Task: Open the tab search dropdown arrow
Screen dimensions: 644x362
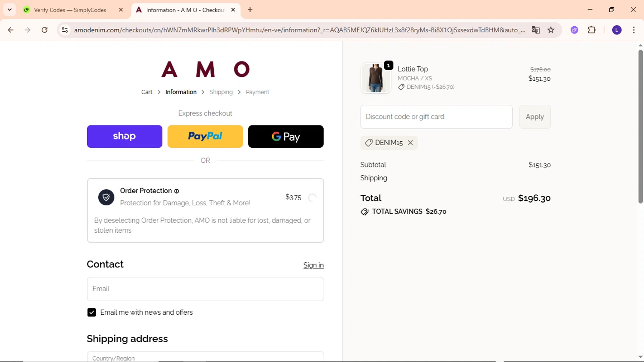Action: pyautogui.click(x=9, y=10)
